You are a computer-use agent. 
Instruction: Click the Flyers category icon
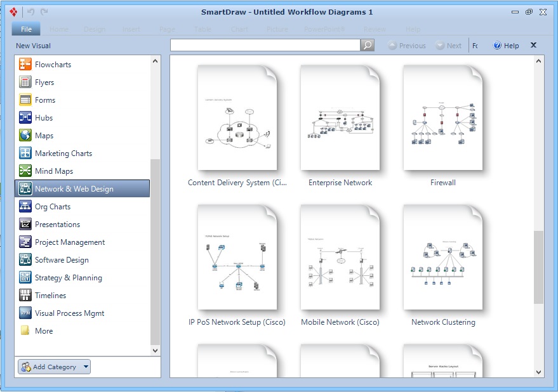tap(25, 82)
